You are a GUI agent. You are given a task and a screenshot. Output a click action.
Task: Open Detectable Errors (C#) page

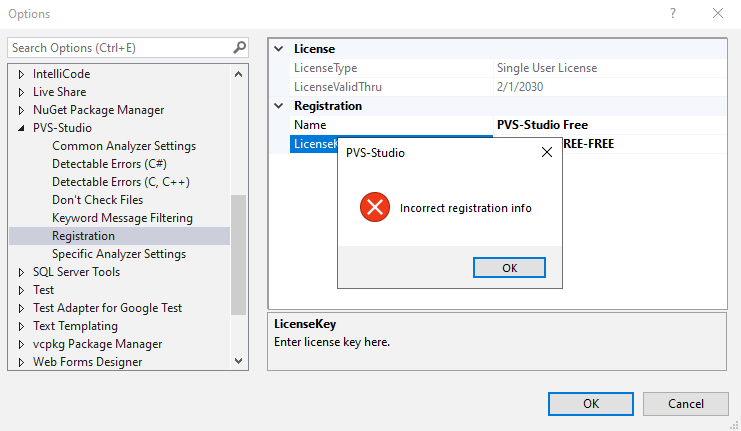tap(109, 164)
